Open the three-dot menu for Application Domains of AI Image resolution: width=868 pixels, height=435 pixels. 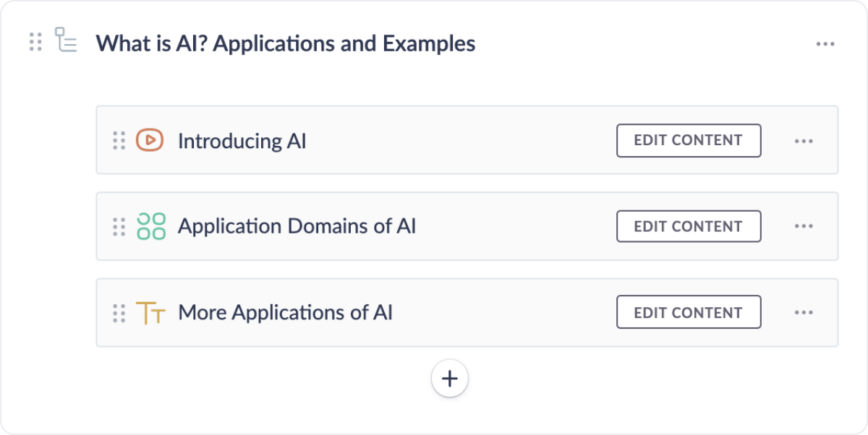(804, 226)
